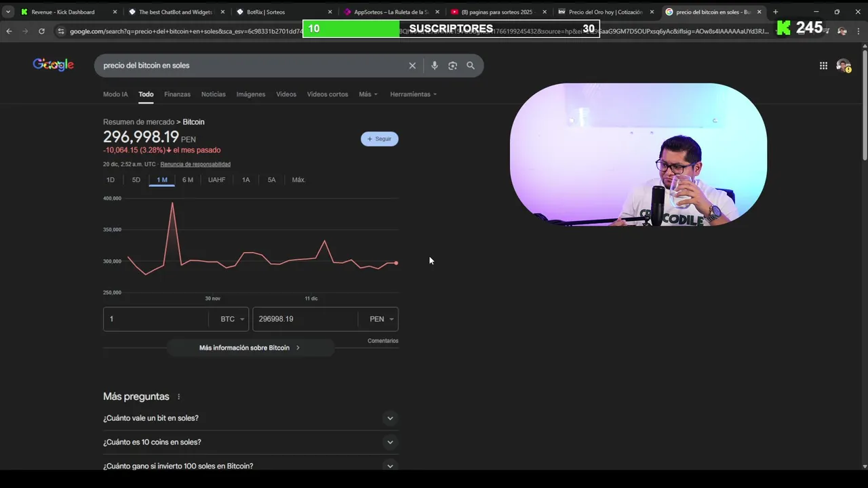Close the Precio del Oro hoy tab
Image resolution: width=868 pixels, height=488 pixels.
pyautogui.click(x=652, y=12)
